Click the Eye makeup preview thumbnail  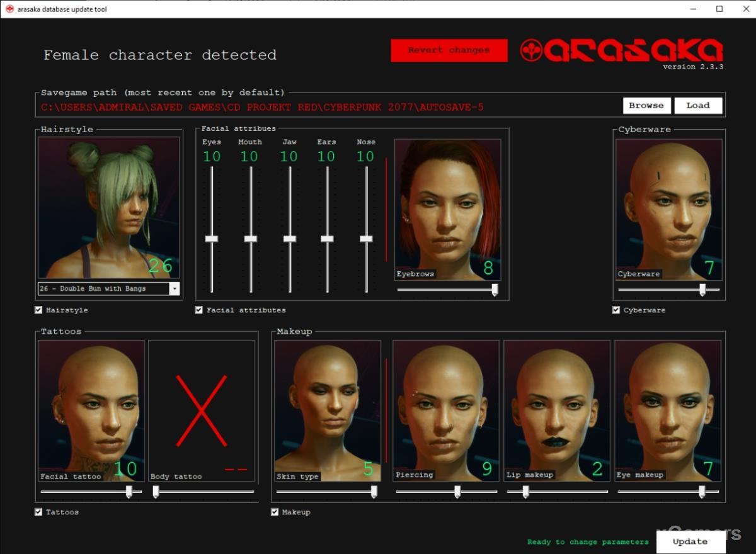[668, 411]
